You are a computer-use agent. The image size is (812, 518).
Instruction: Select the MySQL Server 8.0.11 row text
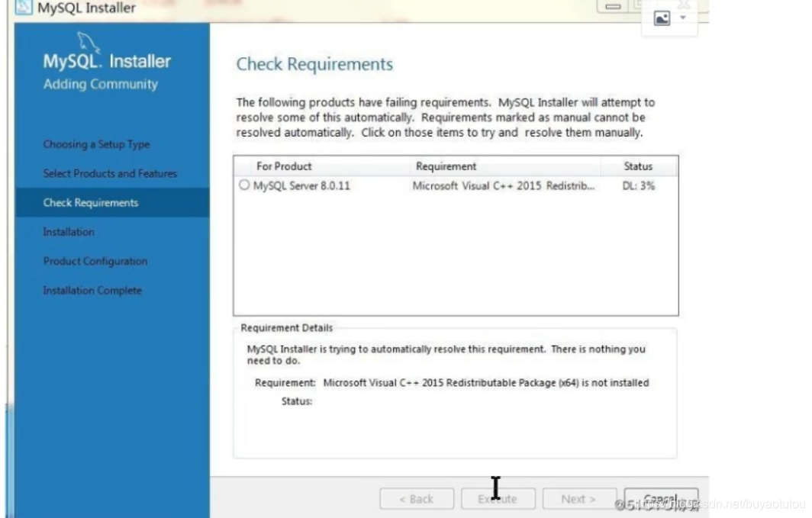coord(301,186)
